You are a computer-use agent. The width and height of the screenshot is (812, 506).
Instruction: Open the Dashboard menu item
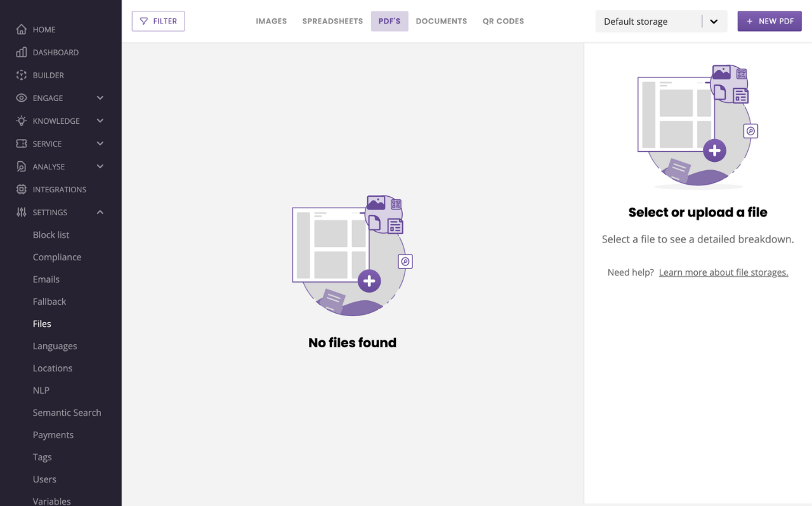(x=56, y=52)
